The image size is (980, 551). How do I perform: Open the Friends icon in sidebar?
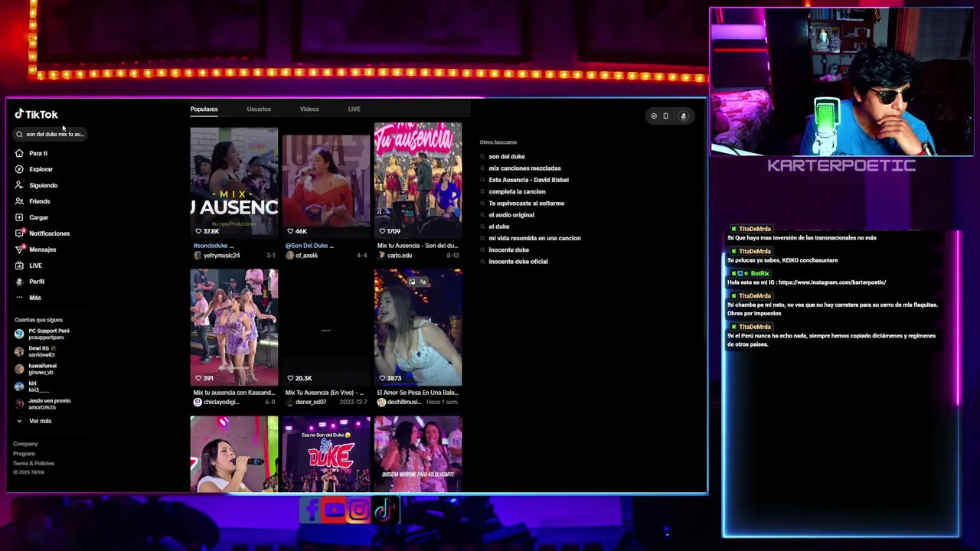pos(19,201)
